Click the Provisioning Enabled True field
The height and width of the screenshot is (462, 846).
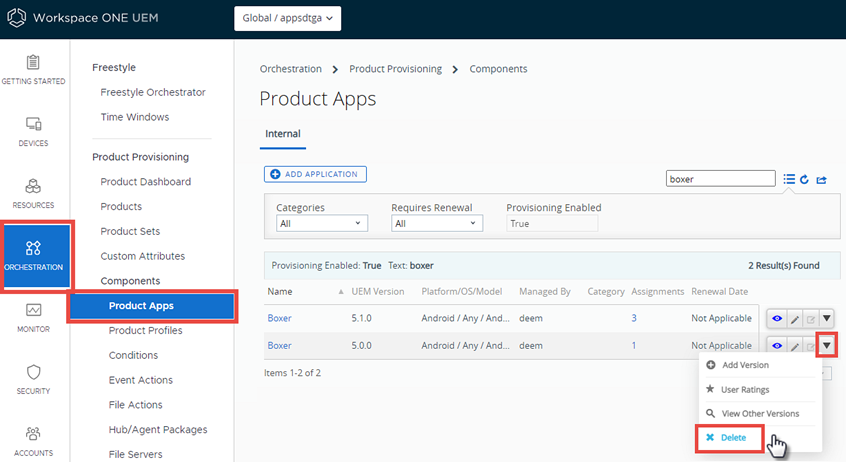click(552, 223)
